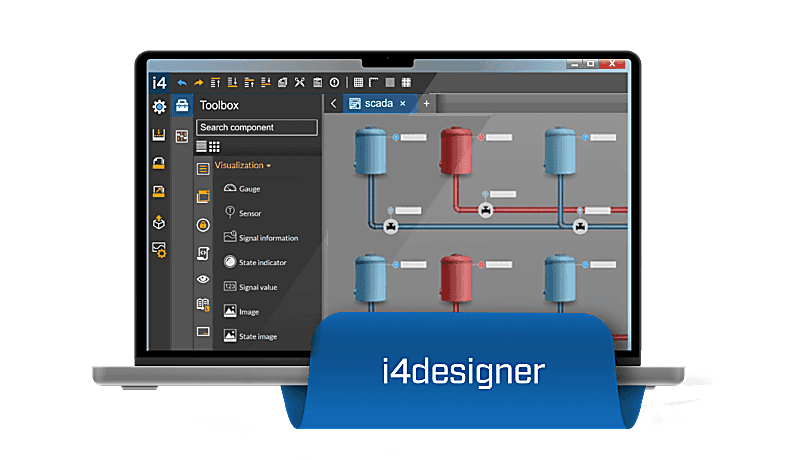Open the settings gear in left sidebar
Screen dimensions: 800x460
tap(158, 107)
